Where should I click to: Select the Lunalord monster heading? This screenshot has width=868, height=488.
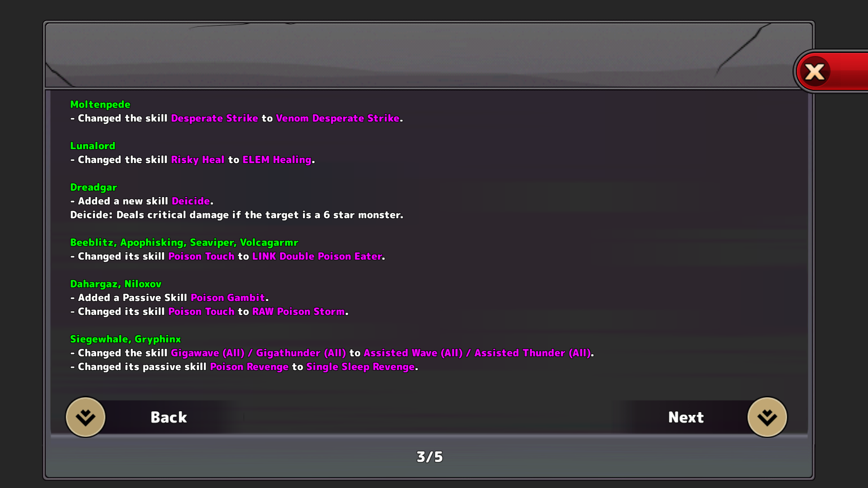[x=93, y=146]
